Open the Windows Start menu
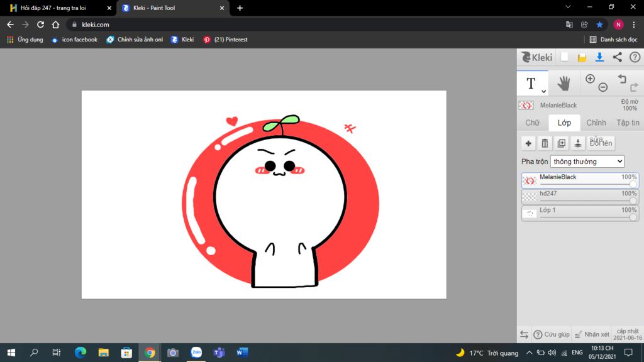 (11, 353)
